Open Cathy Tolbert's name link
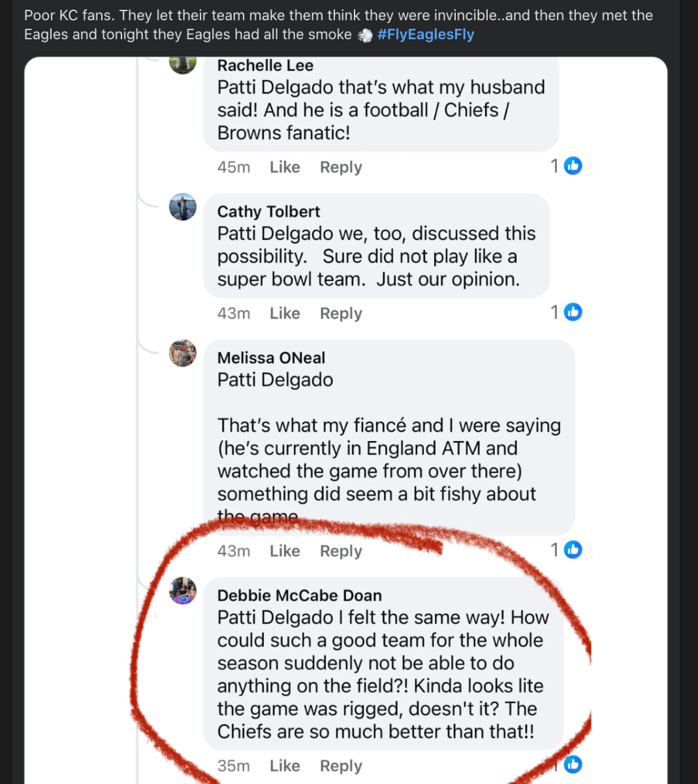 tap(268, 212)
